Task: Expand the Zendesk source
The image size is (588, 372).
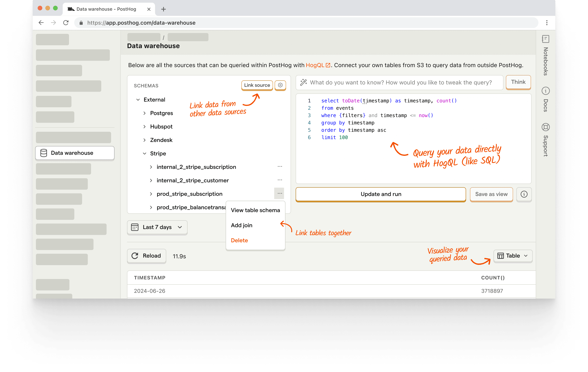Action: [x=145, y=140]
